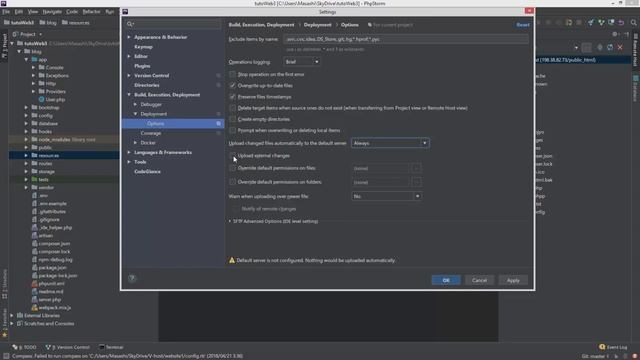Expand Editor settings node
Image resolution: width=640 pixels, height=360 pixels.
(x=129, y=56)
